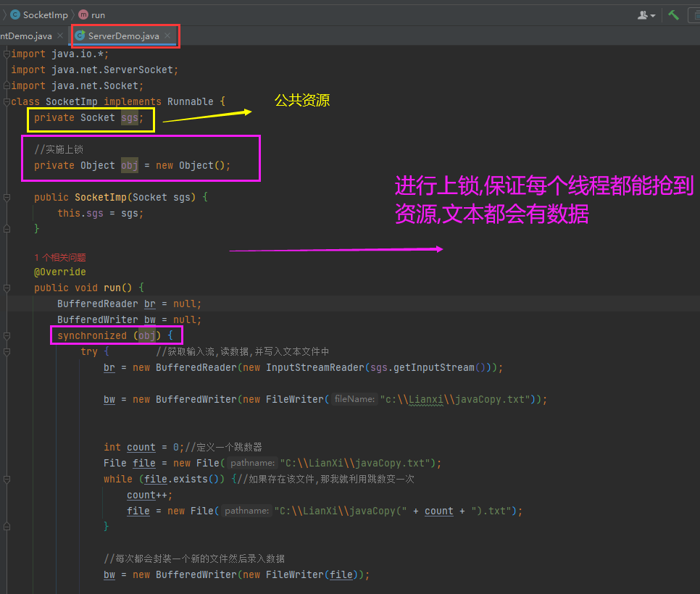This screenshot has width=700, height=594.
Task: Click the fileName: inlay hint
Action: tap(354, 399)
